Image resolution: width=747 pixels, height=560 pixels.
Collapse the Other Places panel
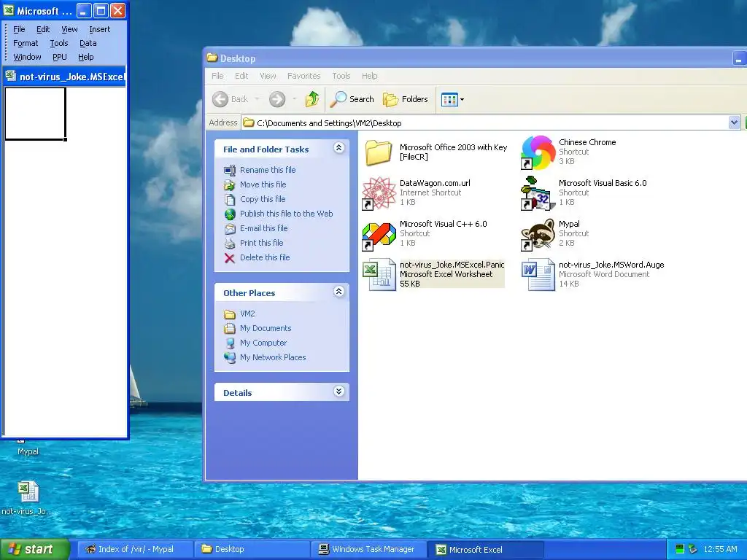338,292
